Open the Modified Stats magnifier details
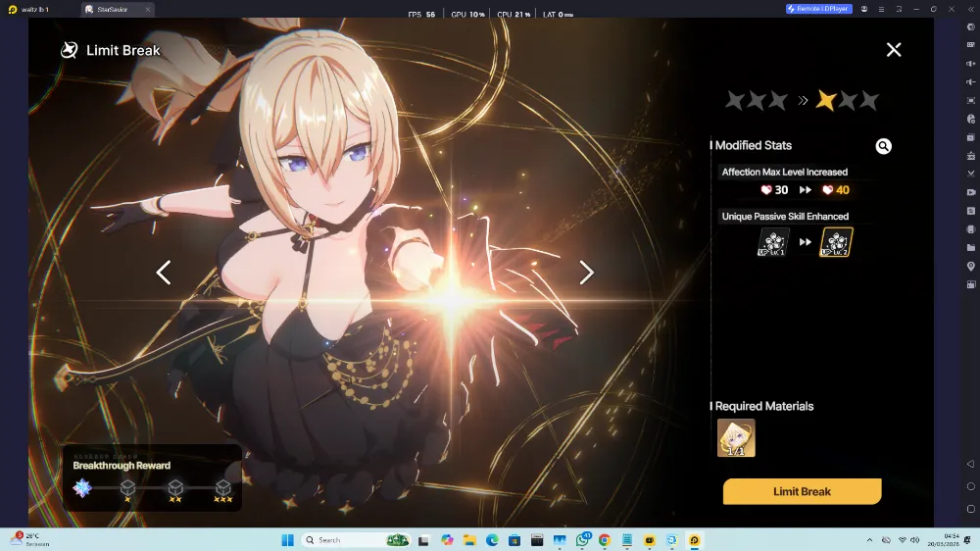Screen dimensions: 980x551 (x=883, y=146)
